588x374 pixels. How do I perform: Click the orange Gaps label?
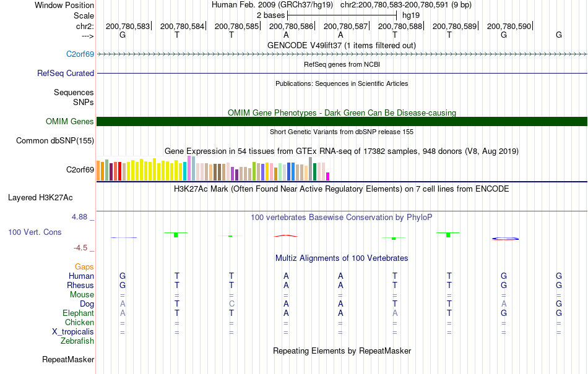84,266
